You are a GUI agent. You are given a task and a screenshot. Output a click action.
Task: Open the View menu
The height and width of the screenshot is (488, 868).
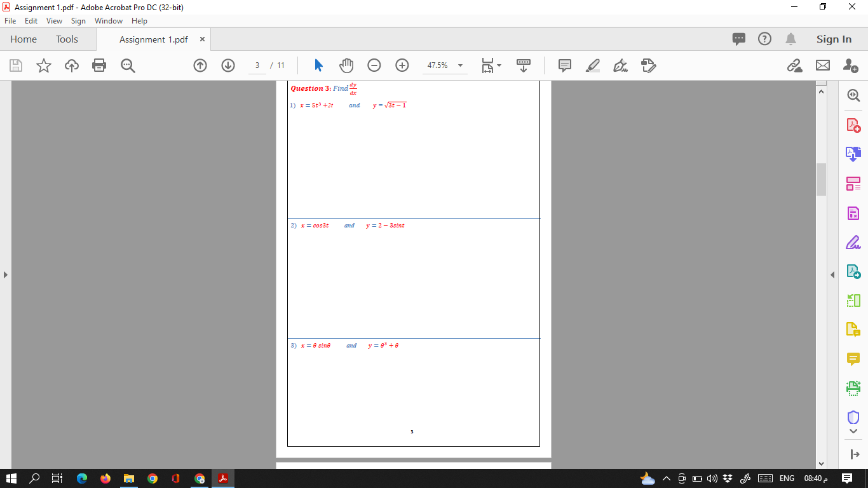pyautogui.click(x=54, y=20)
